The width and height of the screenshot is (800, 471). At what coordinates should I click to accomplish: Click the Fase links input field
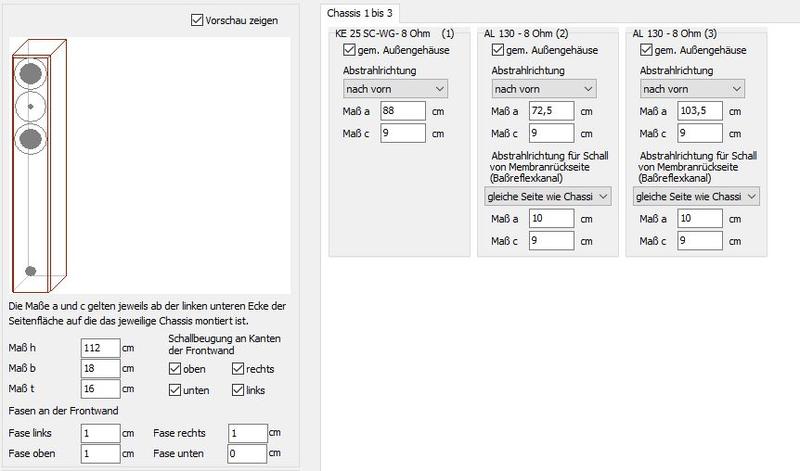pos(99,433)
